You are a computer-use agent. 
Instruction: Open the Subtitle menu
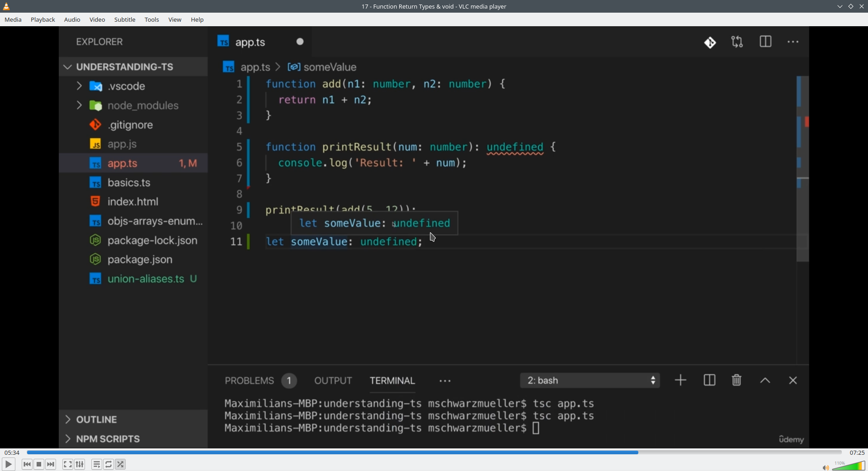coord(125,20)
